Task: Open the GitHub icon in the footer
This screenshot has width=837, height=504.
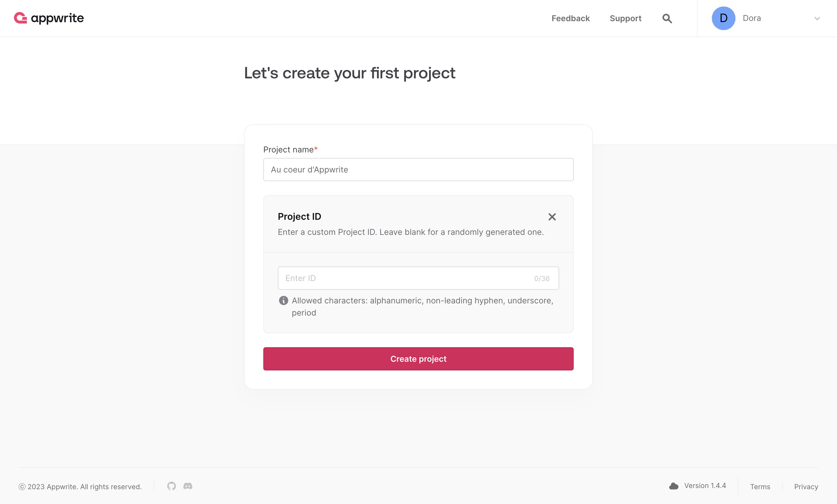Action: point(171,486)
